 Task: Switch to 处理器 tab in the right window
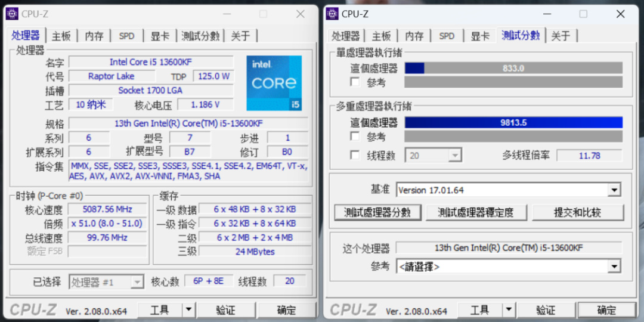345,36
